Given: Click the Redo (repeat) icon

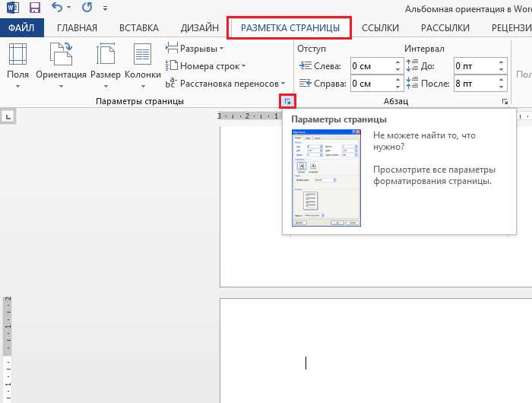Looking at the screenshot, I should point(87,9).
